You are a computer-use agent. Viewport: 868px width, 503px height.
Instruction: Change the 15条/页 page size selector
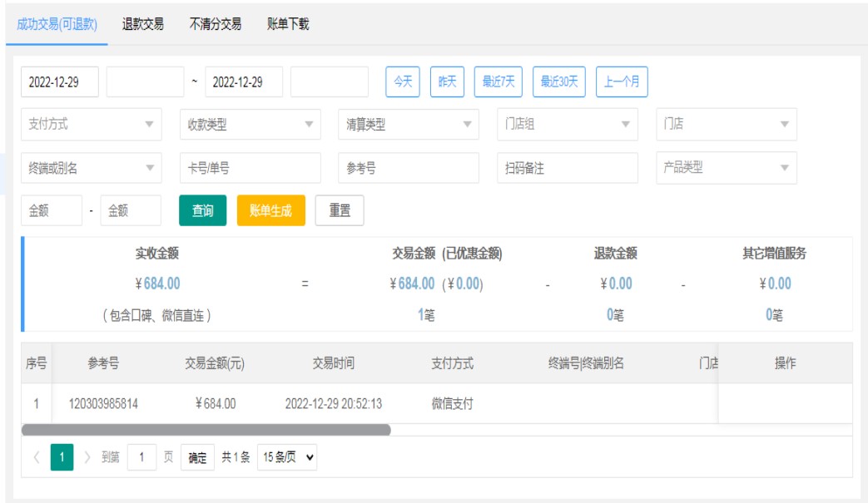(x=287, y=457)
